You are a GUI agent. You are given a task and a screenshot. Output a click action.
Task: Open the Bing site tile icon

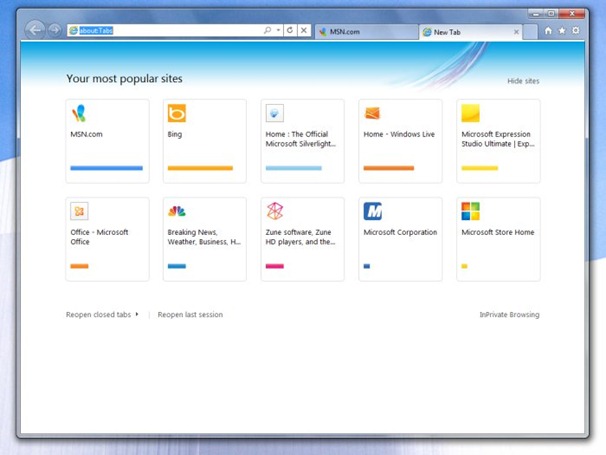(177, 113)
